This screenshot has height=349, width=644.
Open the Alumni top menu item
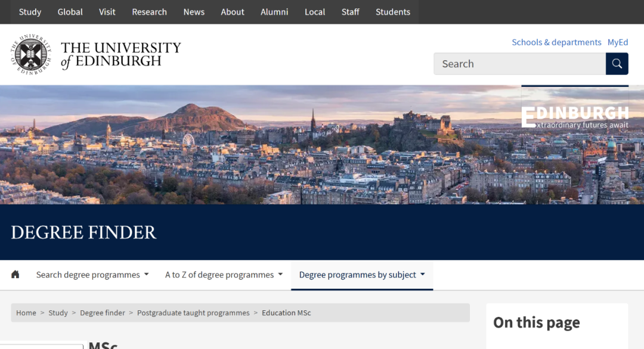pos(274,12)
